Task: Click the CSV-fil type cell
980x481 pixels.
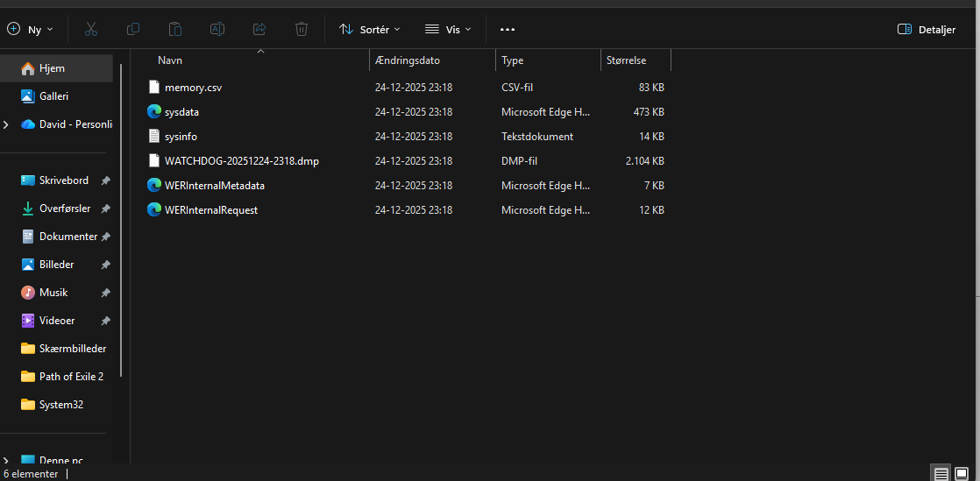Action: pyautogui.click(x=517, y=88)
